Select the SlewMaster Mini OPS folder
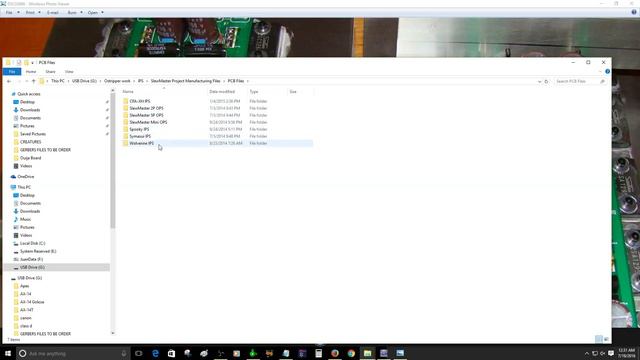 [x=148, y=122]
